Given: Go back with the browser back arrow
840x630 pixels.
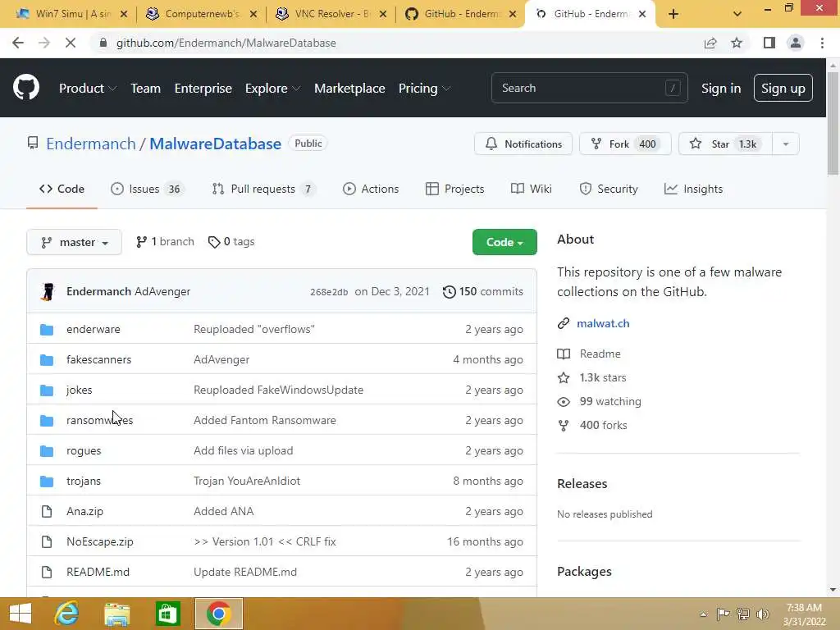Looking at the screenshot, I should [18, 43].
